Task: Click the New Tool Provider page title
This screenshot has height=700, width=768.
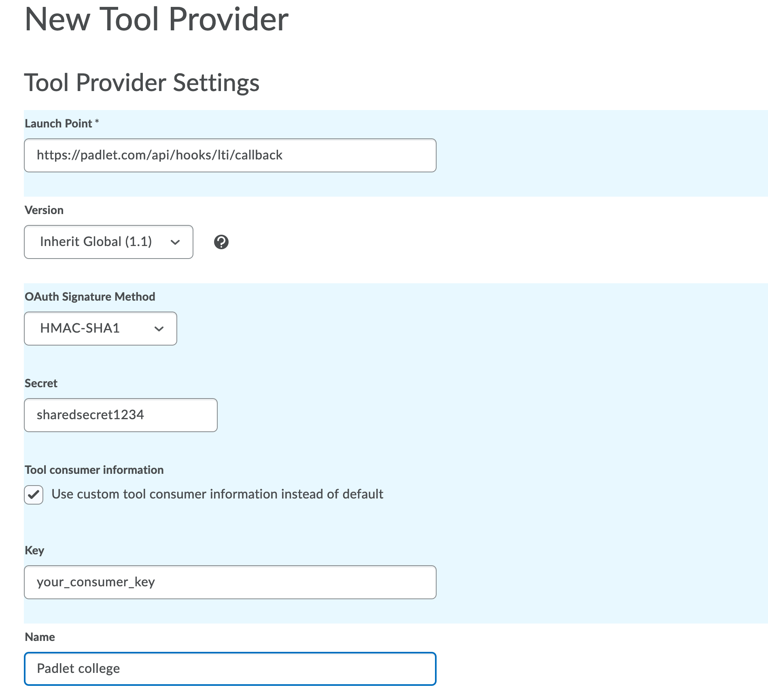Action: [157, 19]
